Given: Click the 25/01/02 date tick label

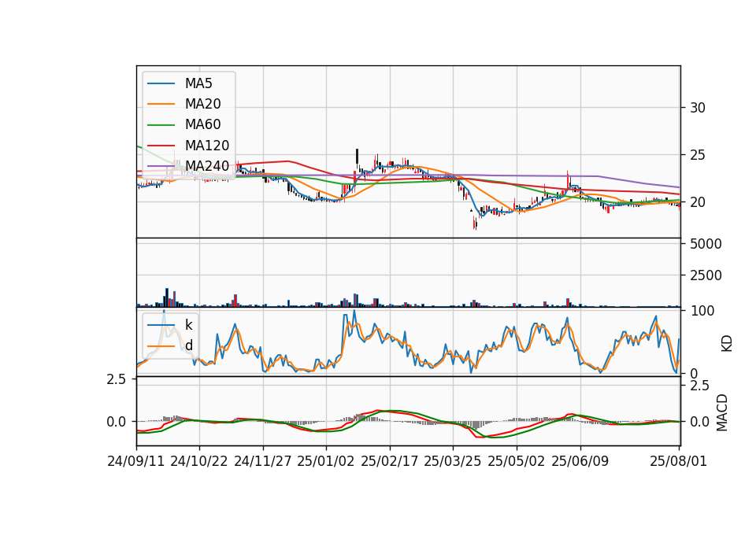Looking at the screenshot, I should (326, 461).
